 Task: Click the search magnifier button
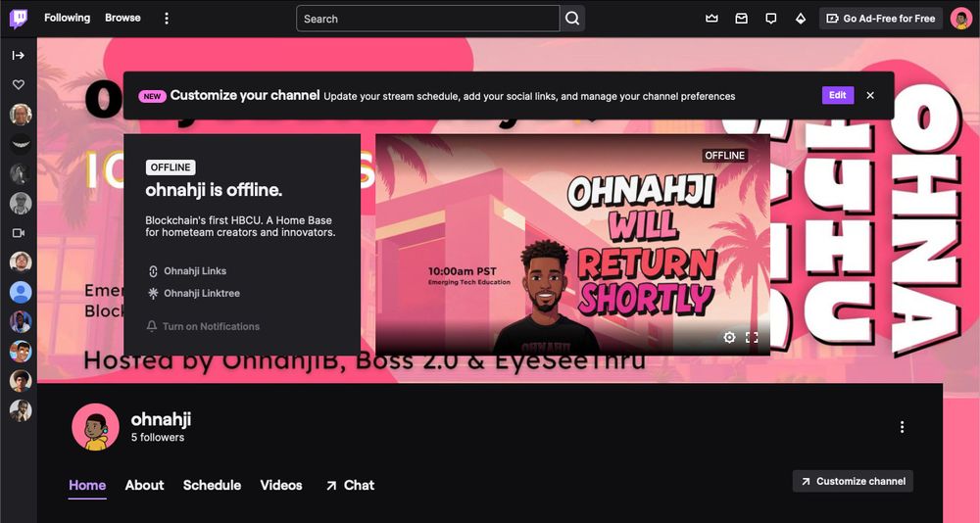click(x=572, y=19)
